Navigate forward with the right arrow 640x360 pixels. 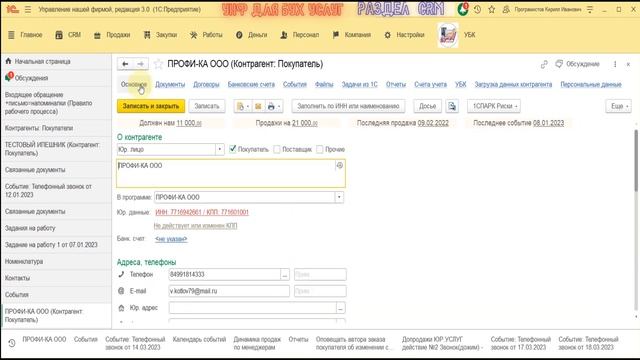(x=140, y=64)
